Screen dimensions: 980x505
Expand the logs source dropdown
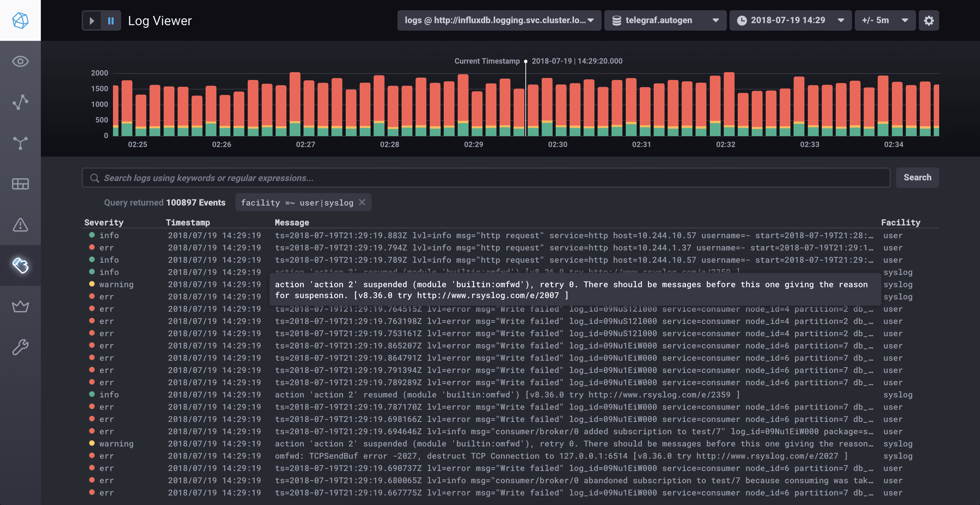tap(499, 20)
